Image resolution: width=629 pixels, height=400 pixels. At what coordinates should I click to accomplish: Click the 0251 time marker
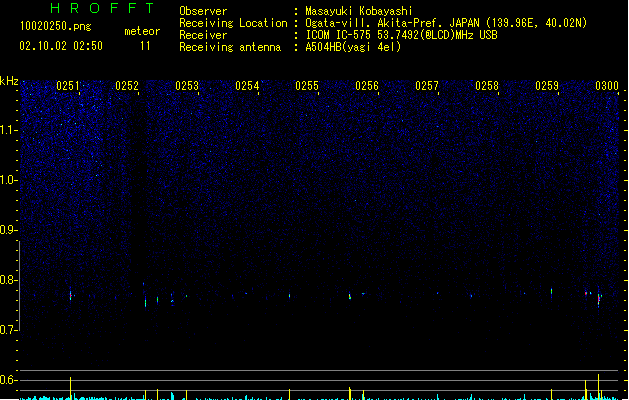[67, 86]
